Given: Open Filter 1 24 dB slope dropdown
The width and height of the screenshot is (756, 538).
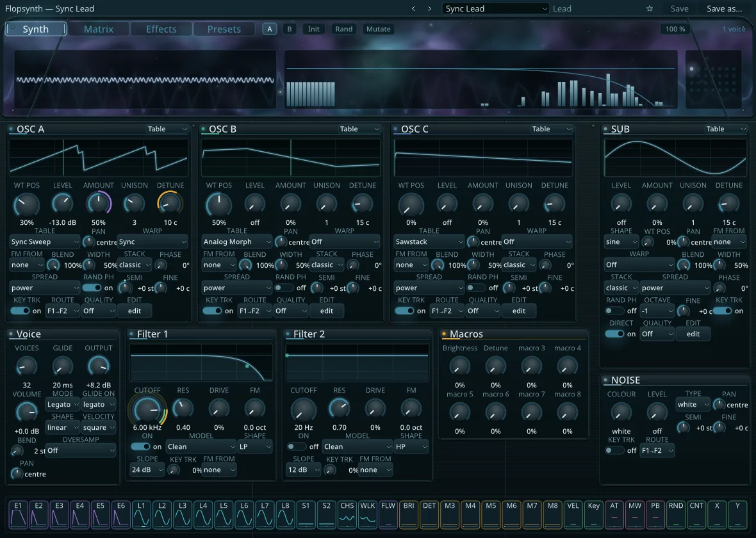Looking at the screenshot, I should click(147, 469).
